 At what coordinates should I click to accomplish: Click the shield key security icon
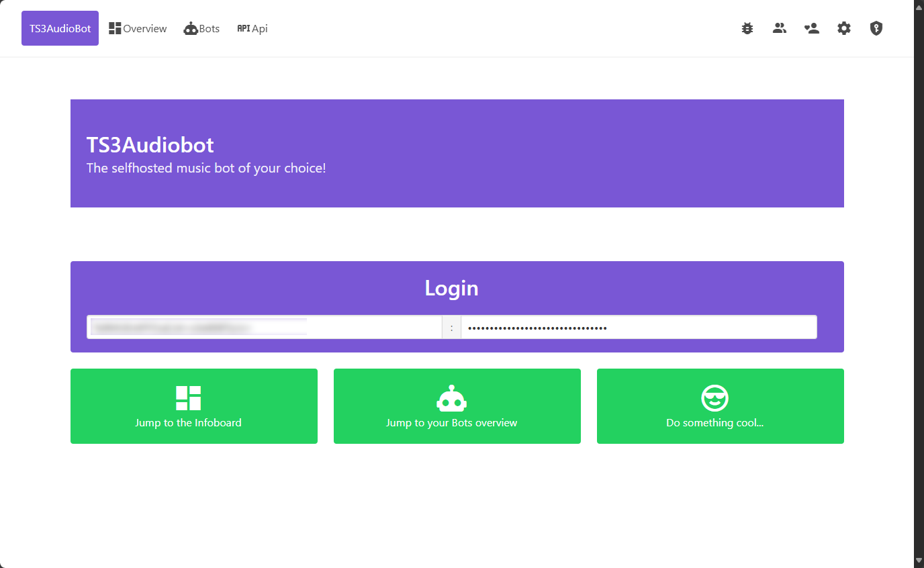(x=876, y=28)
